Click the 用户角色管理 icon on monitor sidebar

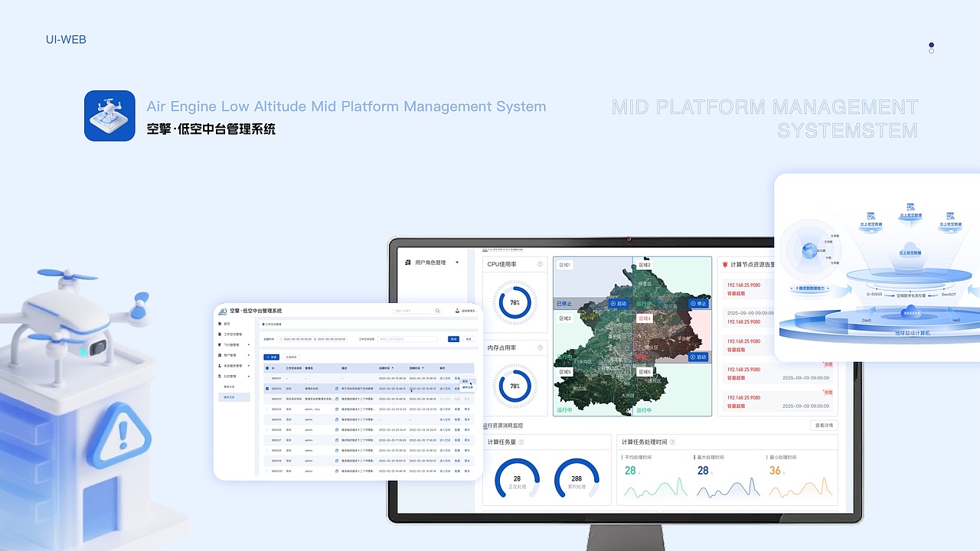[x=408, y=262]
